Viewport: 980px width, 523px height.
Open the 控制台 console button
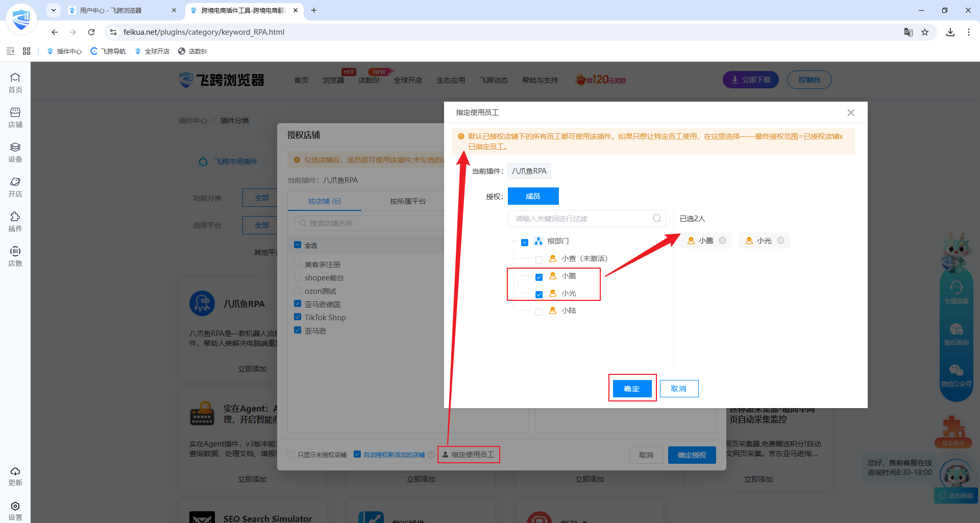810,80
